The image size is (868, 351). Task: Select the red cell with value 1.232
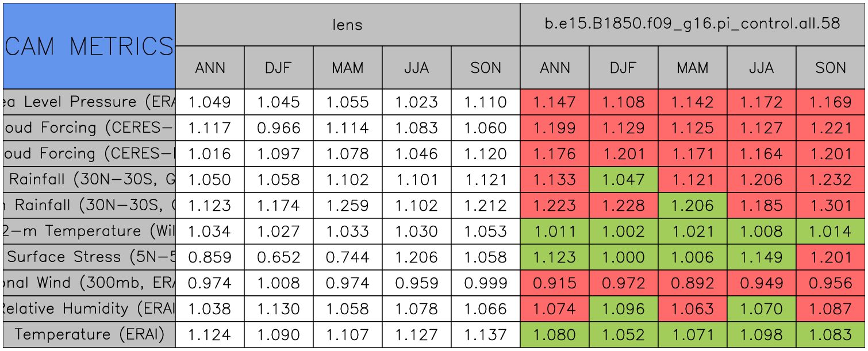pos(830,180)
